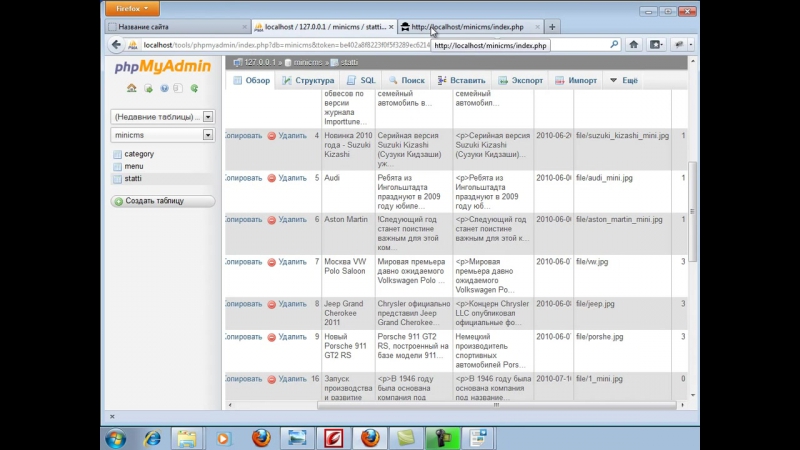Image resolution: width=800 pixels, height=450 pixels.
Task: Click the SQL query window icon in sidebar
Action: coord(178,89)
